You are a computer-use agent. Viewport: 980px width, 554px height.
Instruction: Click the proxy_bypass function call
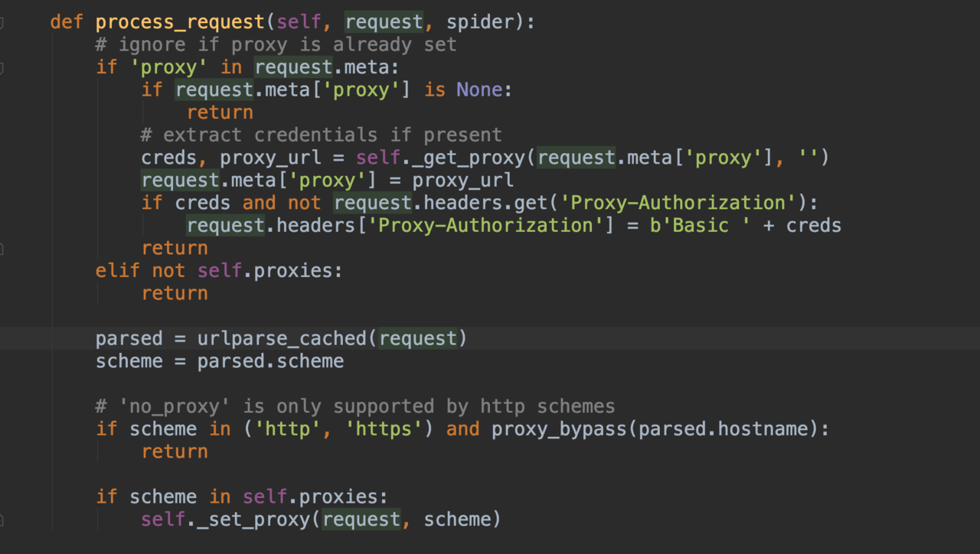pyautogui.click(x=558, y=429)
